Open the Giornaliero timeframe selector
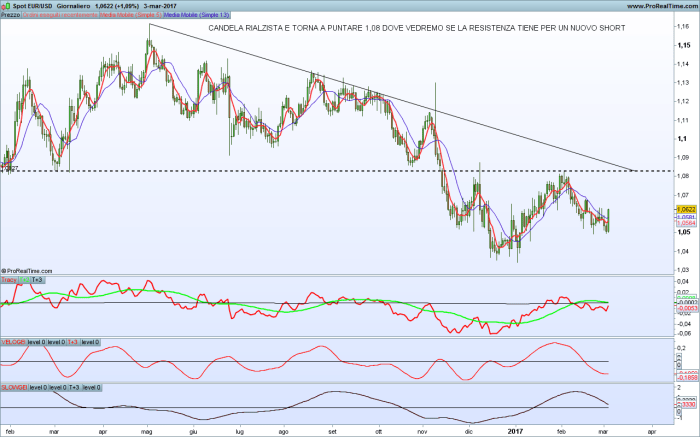The height and width of the screenshot is (437, 700). [x=77, y=6]
